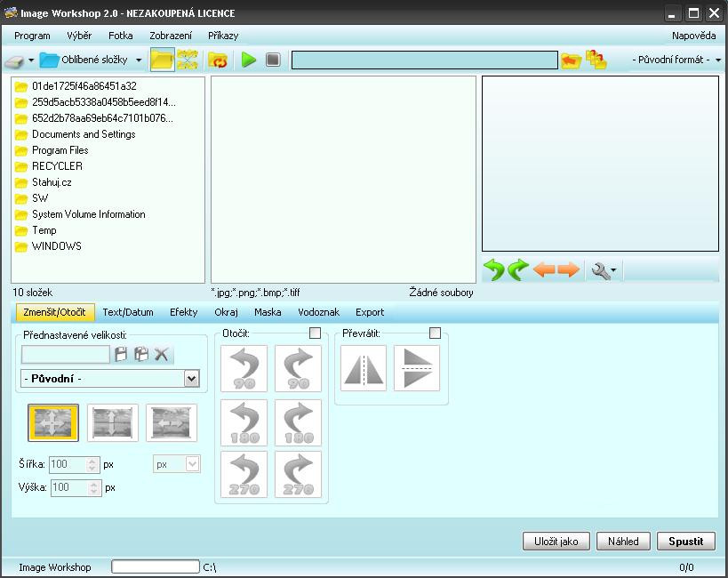Select the SW folder

[32, 198]
